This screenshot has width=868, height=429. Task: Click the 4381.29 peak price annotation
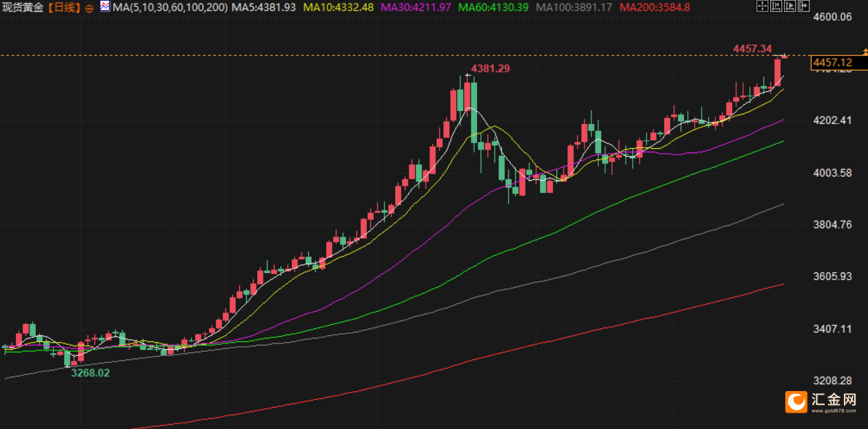490,68
